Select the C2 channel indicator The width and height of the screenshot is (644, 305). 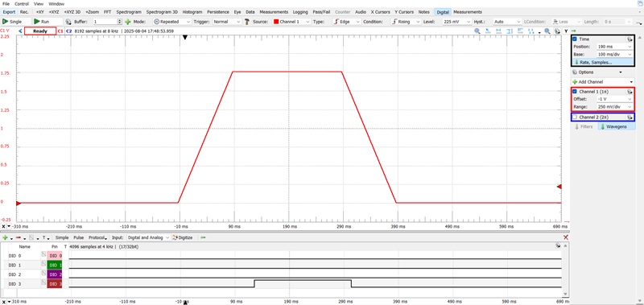pyautogui.click(x=68, y=31)
